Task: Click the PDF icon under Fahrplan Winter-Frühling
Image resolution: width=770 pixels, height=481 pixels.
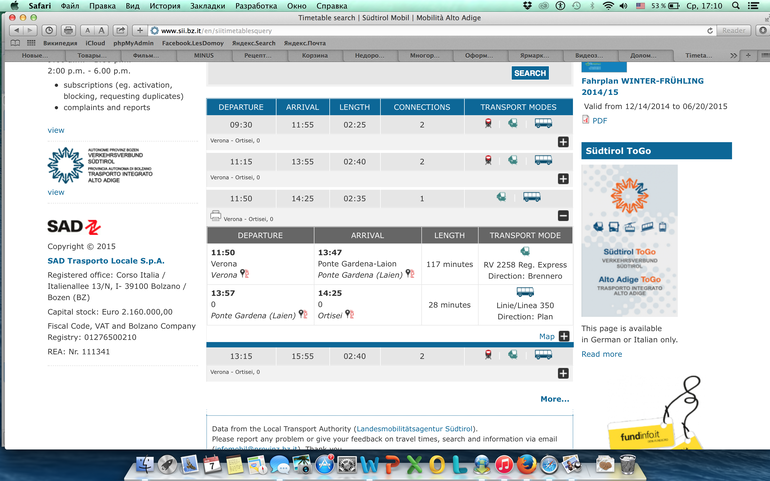Action: tap(585, 119)
